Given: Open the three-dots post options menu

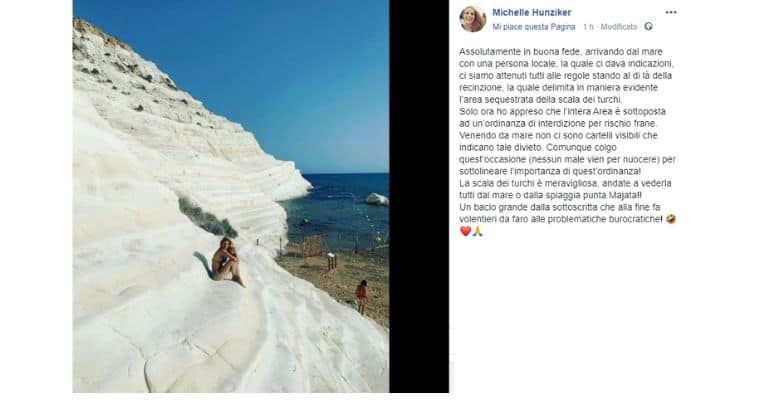Looking at the screenshot, I should (671, 12).
